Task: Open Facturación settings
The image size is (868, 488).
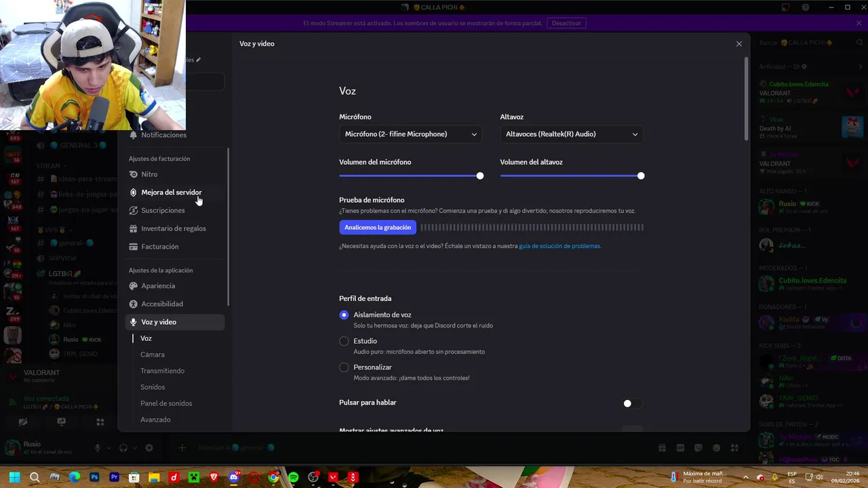Action: pos(175,247)
